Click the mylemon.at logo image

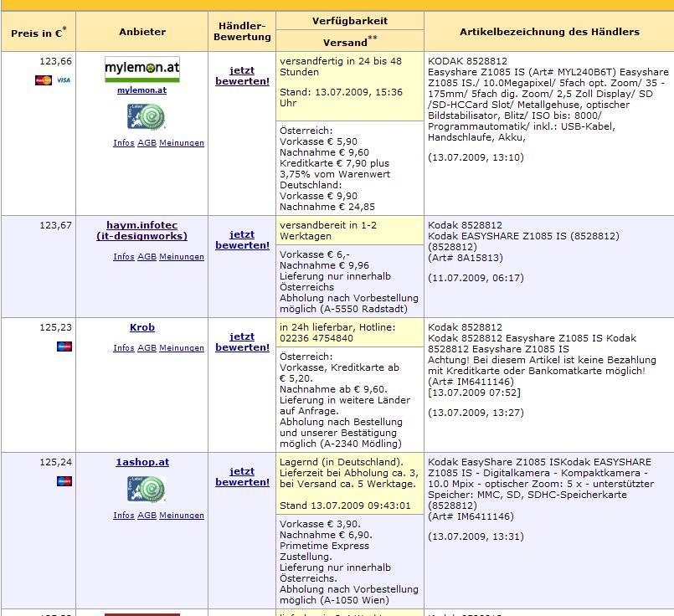pyautogui.click(x=142, y=69)
